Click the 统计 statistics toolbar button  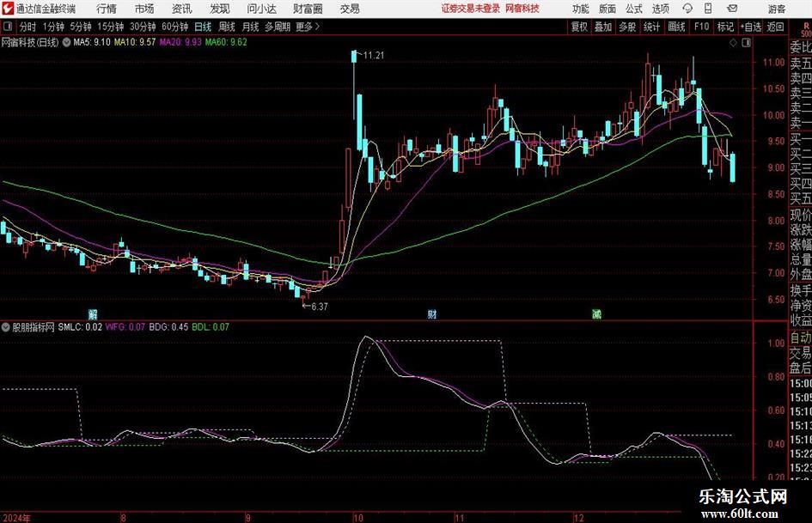tap(651, 27)
